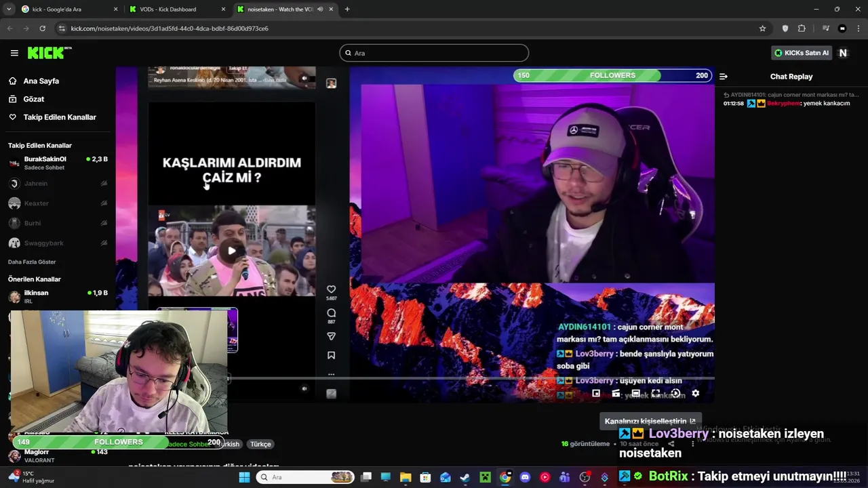Click the picture-in-picture player icon
The image size is (868, 488).
coord(596,393)
